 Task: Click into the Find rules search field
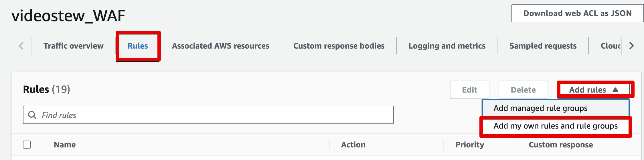208,115
